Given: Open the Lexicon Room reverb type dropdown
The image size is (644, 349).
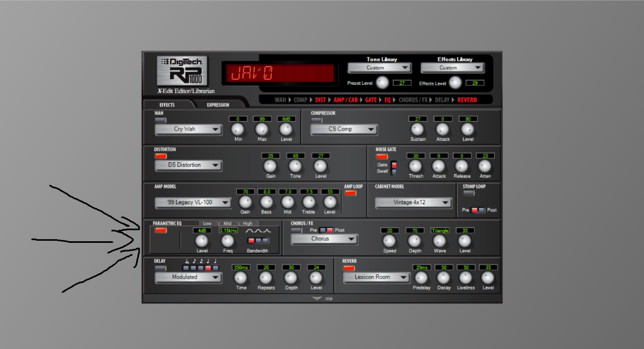Looking at the screenshot, I should pyautogui.click(x=375, y=277).
